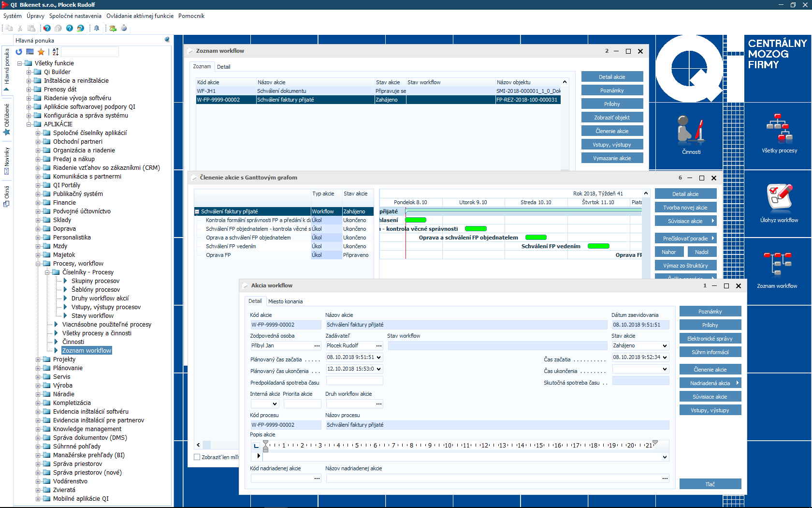Screen dimensions: 812x508
Task: Click the right indent marker on ruler
Action: [655, 442]
